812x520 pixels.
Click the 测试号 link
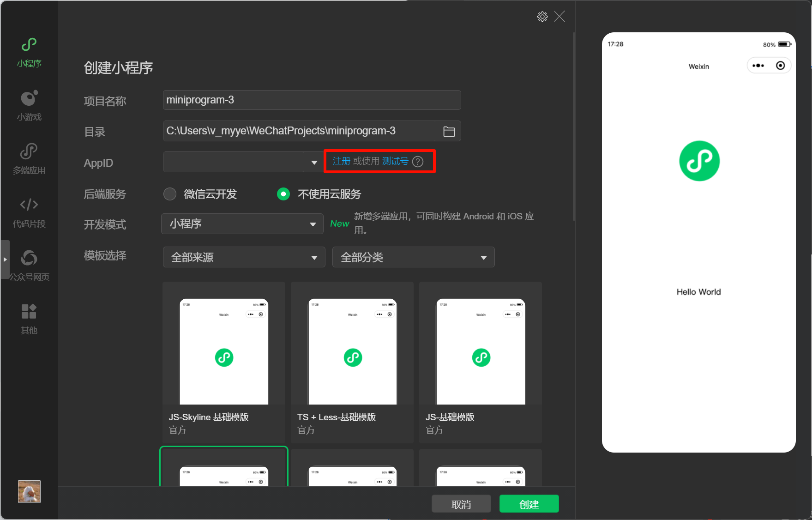(395, 161)
